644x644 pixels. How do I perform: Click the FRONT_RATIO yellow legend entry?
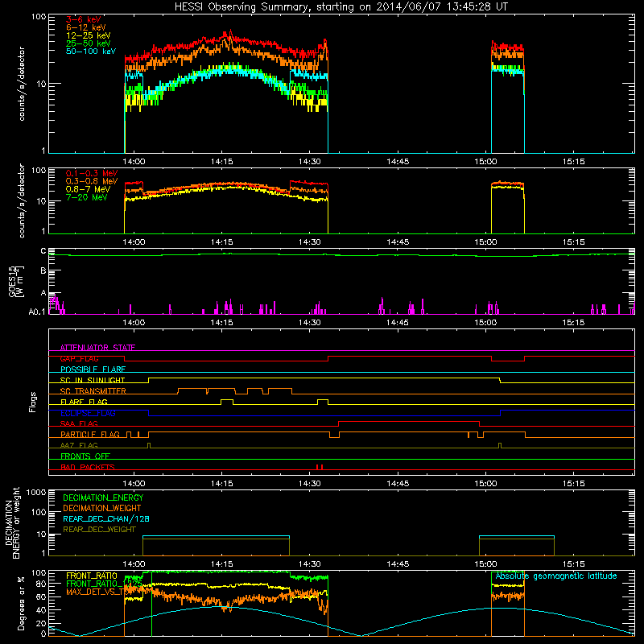pyautogui.click(x=92, y=576)
